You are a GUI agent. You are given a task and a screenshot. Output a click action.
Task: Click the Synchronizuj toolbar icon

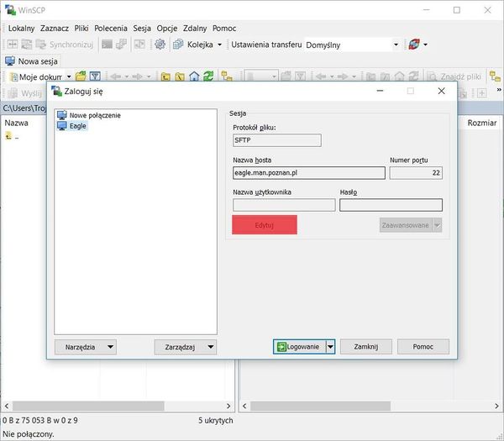click(x=41, y=45)
